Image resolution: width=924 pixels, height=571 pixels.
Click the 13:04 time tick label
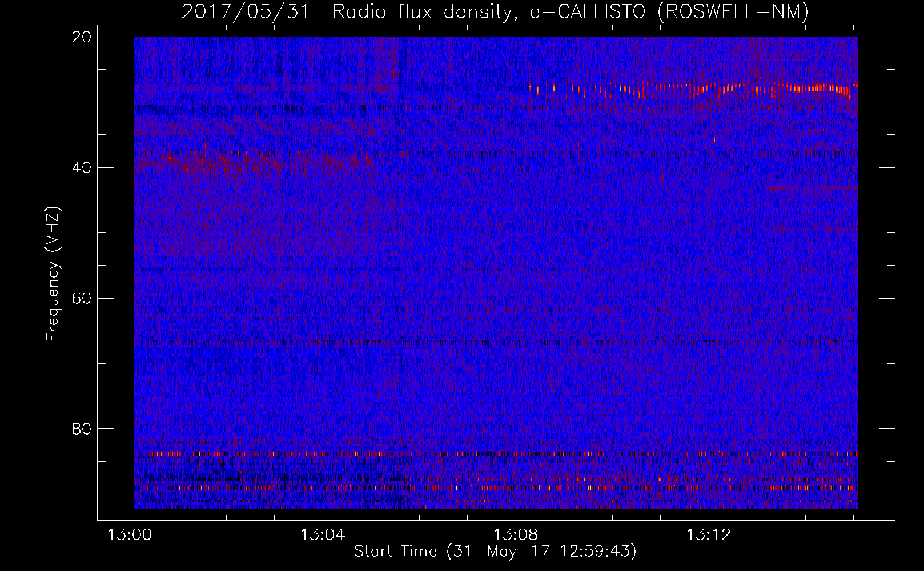(x=323, y=535)
